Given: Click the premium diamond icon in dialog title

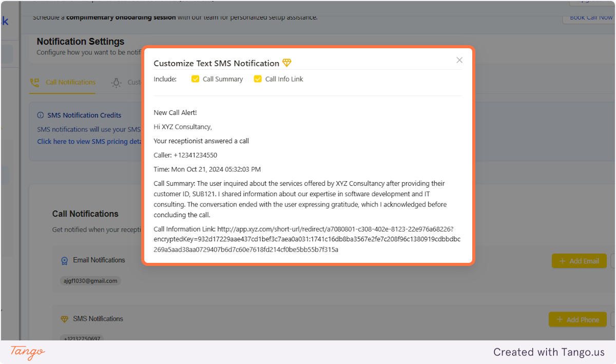Looking at the screenshot, I should (286, 63).
